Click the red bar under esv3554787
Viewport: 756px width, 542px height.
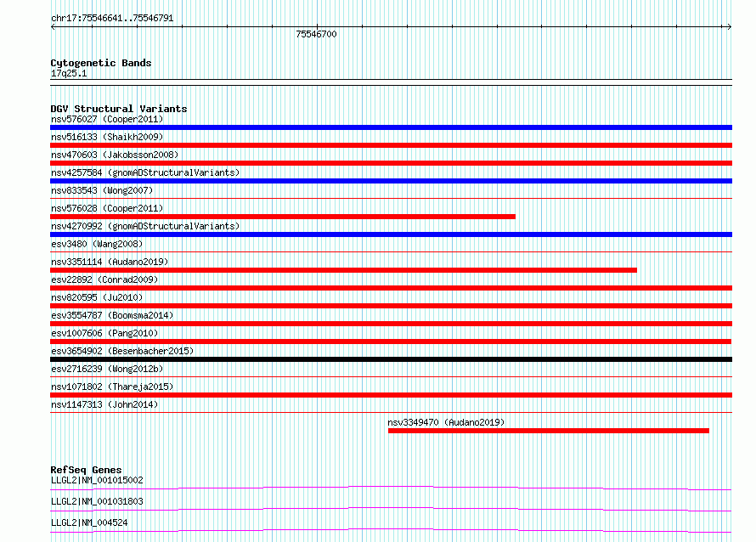tap(391, 324)
